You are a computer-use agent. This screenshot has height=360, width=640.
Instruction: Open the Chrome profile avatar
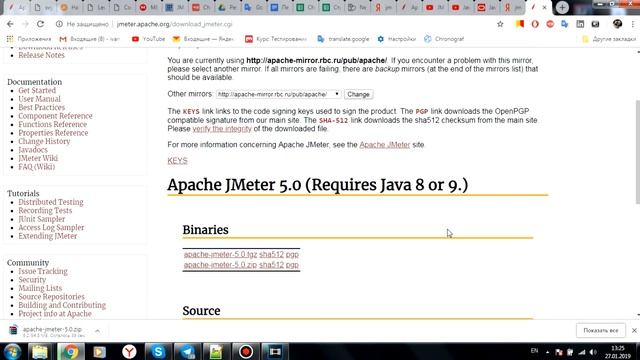(617, 24)
